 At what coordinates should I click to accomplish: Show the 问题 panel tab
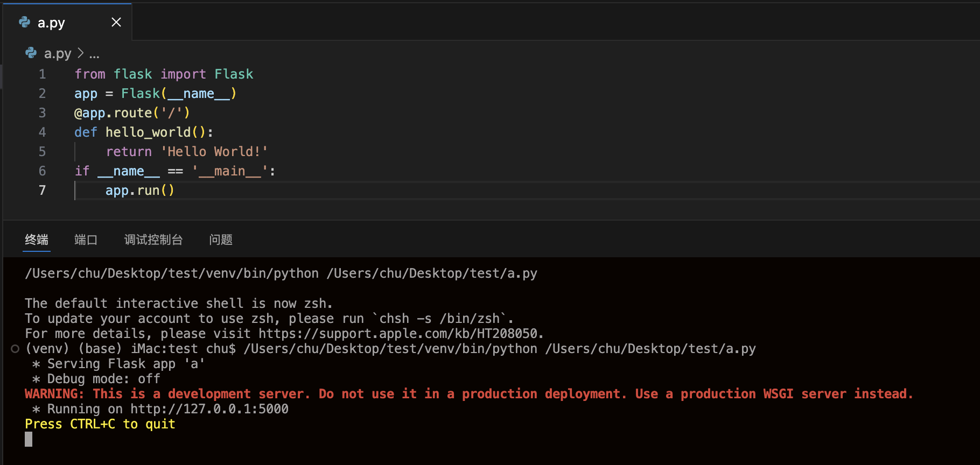click(221, 239)
